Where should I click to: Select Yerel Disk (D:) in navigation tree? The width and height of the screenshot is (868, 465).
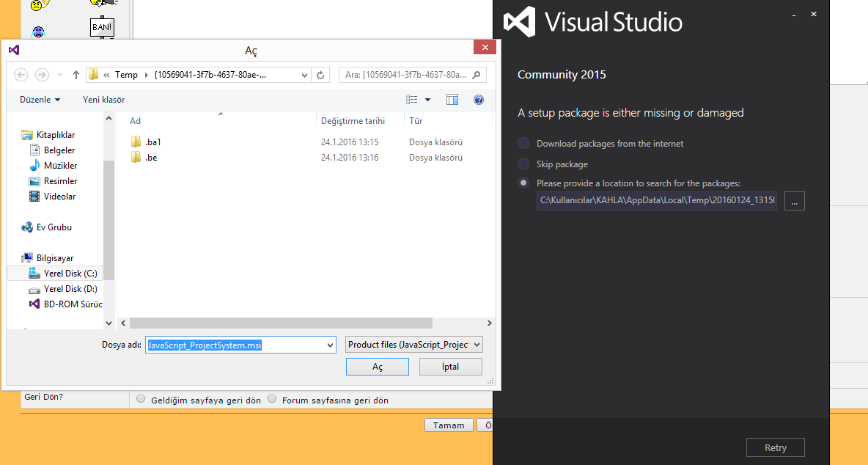[70, 289]
